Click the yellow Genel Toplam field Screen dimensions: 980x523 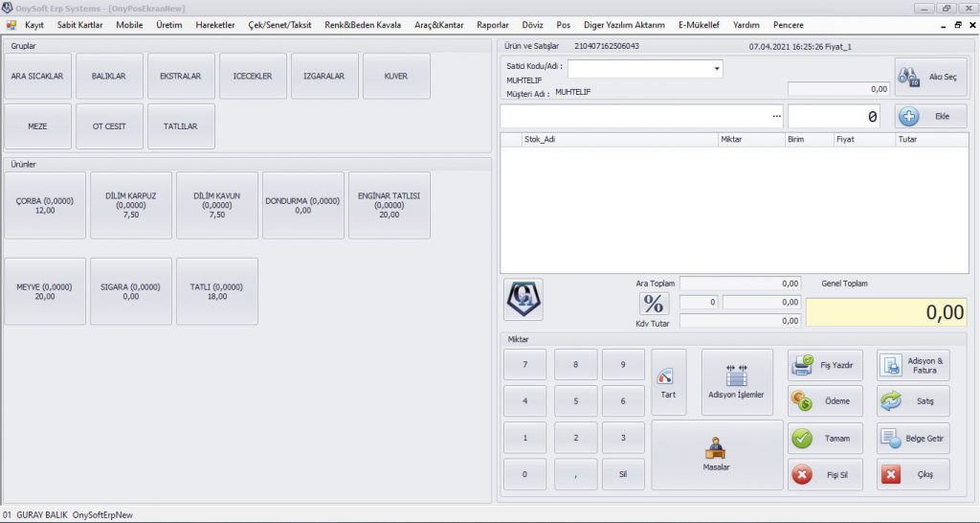[x=886, y=312]
